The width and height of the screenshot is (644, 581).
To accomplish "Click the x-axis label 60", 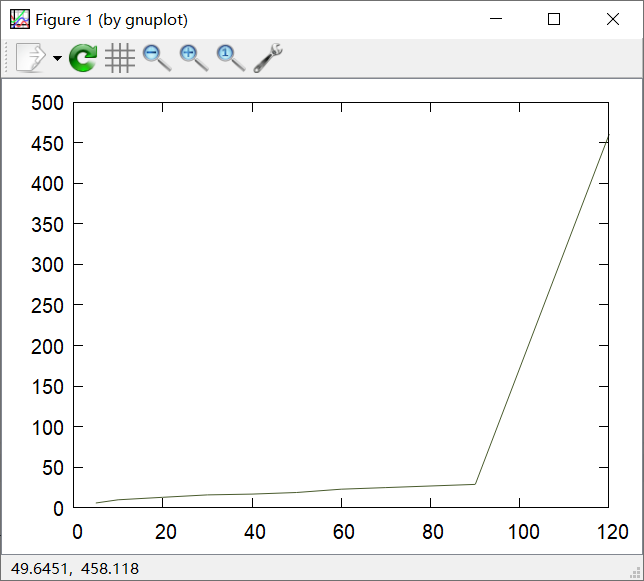I will [x=343, y=532].
